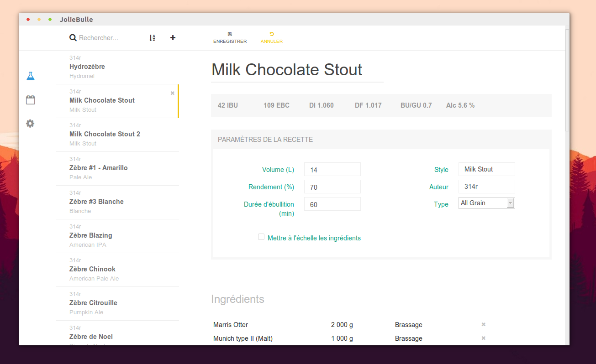The width and height of the screenshot is (596, 364).
Task: Click the Volume (L) input field
Action: 332,170
